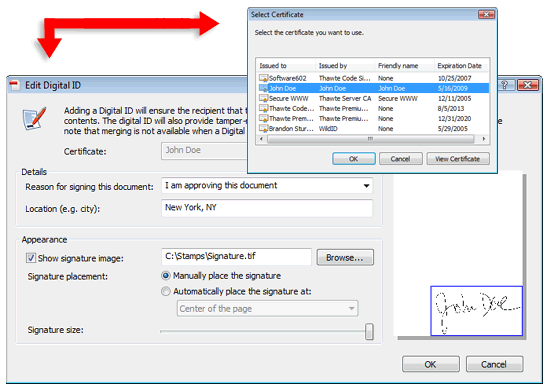Select the 8/5/2013 expiration date
Image resolution: width=550 pixels, height=390 pixels.
pyautogui.click(x=451, y=109)
